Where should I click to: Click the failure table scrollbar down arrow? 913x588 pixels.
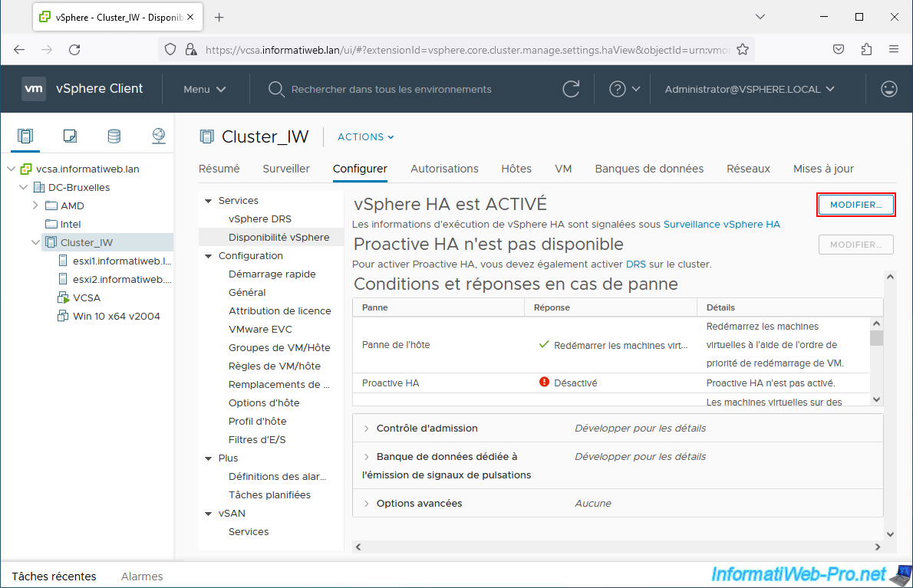tap(876, 399)
